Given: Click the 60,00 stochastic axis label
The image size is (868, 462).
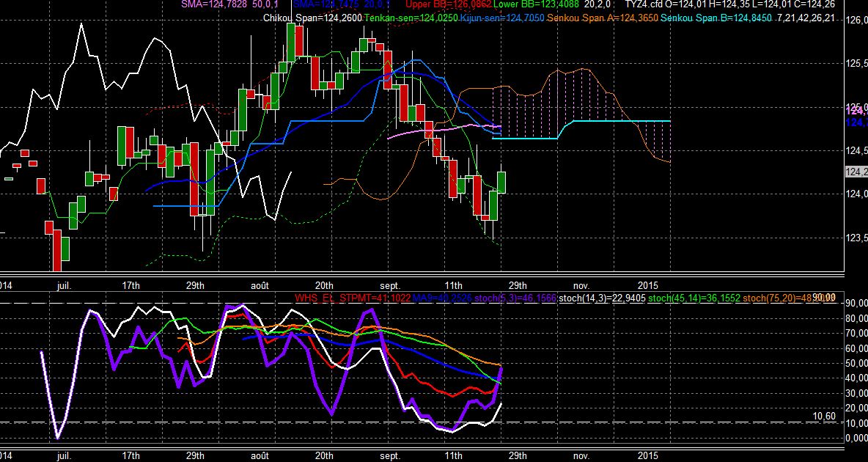Looking at the screenshot, I should pos(857,348).
